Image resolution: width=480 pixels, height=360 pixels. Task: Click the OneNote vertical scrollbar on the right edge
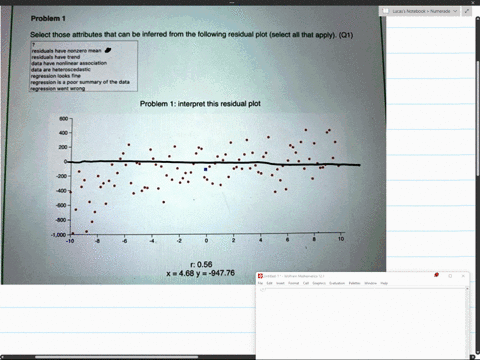click(x=478, y=118)
